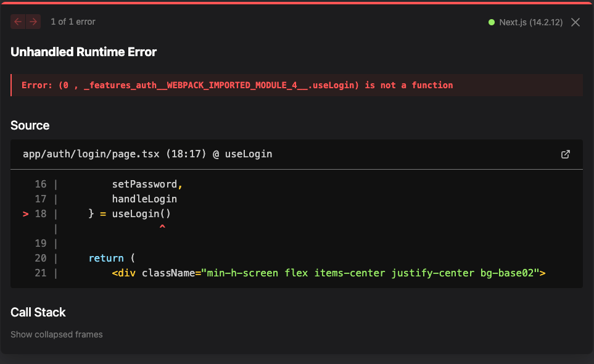The image size is (594, 364).
Task: Click code line 16 setPassword
Action: pos(147,184)
